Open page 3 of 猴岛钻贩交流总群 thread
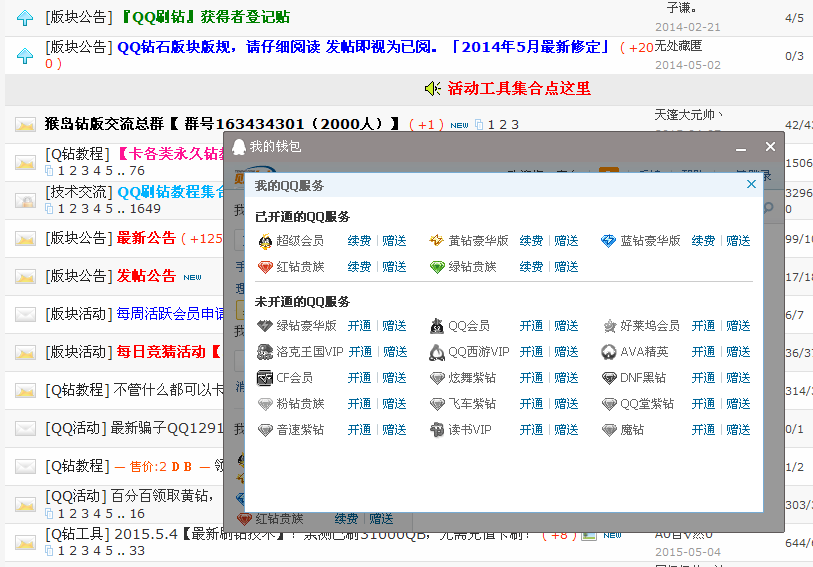The image size is (813, 567). tap(515, 125)
